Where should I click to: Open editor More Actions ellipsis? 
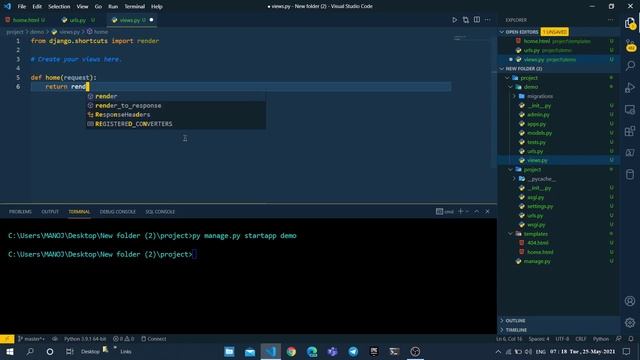tap(488, 20)
